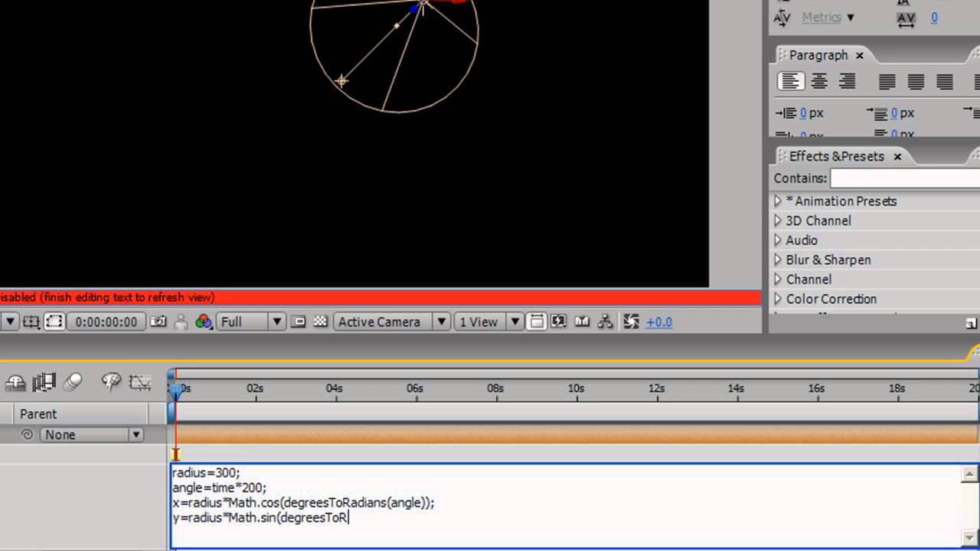Screen dimensions: 980x551
Task: Click the Contains search field
Action: 905,178
